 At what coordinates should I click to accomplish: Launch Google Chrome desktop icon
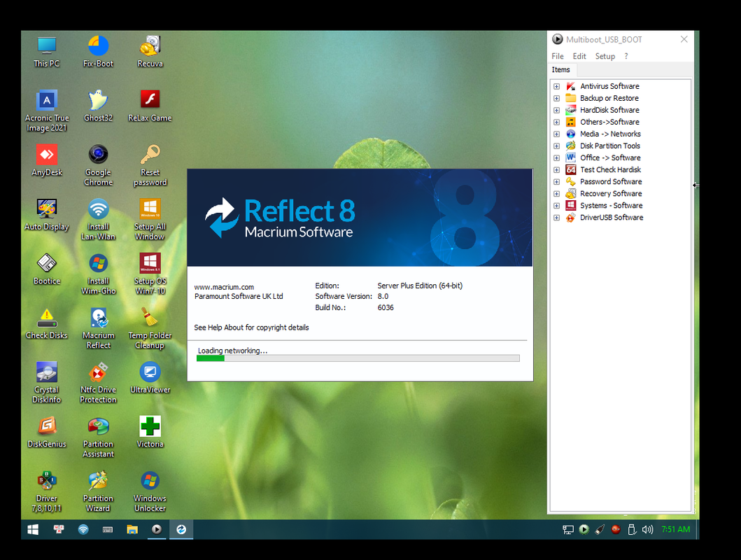[x=98, y=165]
